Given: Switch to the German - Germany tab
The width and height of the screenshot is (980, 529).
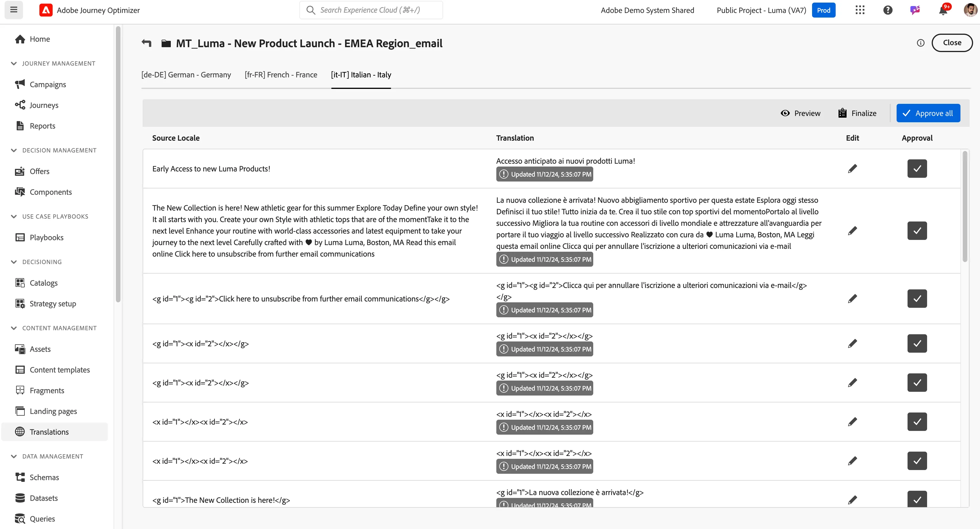Looking at the screenshot, I should 186,75.
